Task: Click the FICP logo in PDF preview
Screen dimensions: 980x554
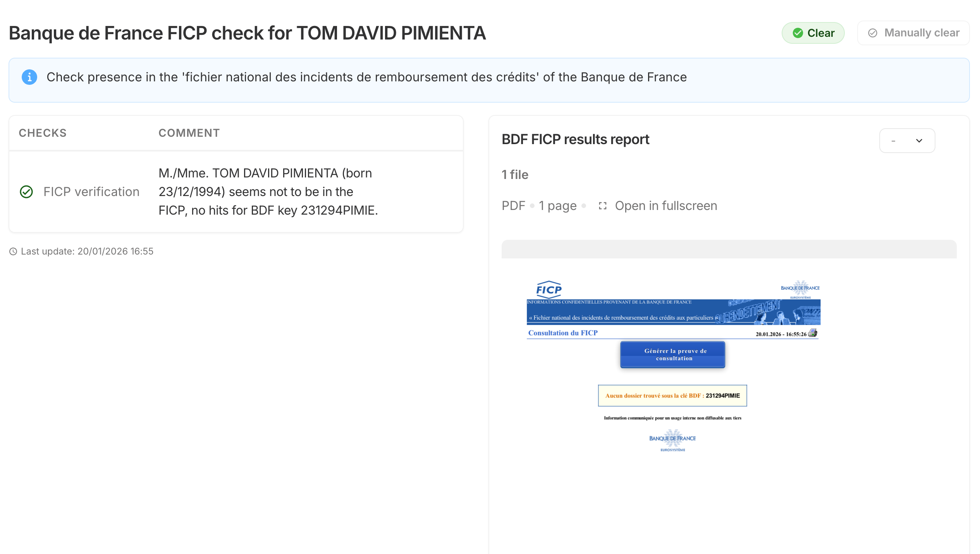Action: click(548, 289)
